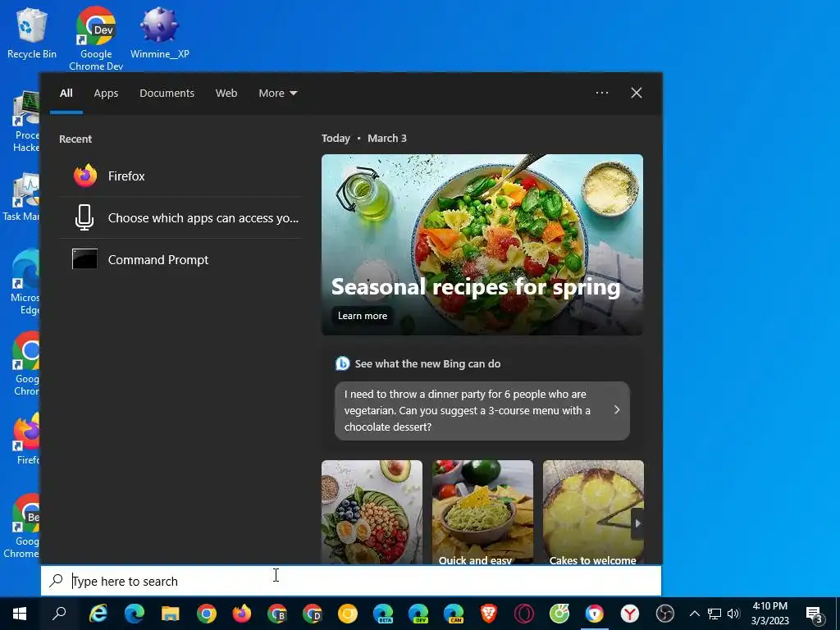This screenshot has width=840, height=630.
Task: Click 'See what the new Bing can do'
Action: 427,363
